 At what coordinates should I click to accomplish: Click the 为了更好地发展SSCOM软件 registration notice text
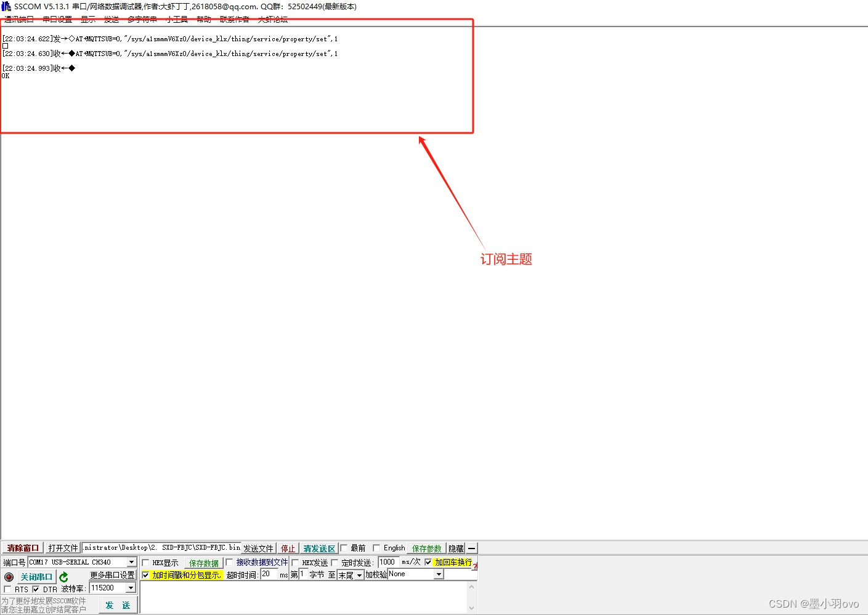[x=44, y=601]
